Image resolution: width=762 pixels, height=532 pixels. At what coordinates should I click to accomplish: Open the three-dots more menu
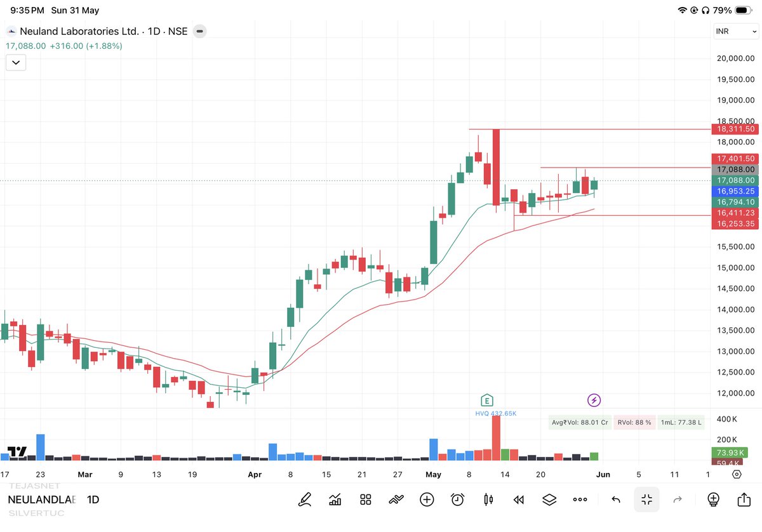pyautogui.click(x=580, y=500)
